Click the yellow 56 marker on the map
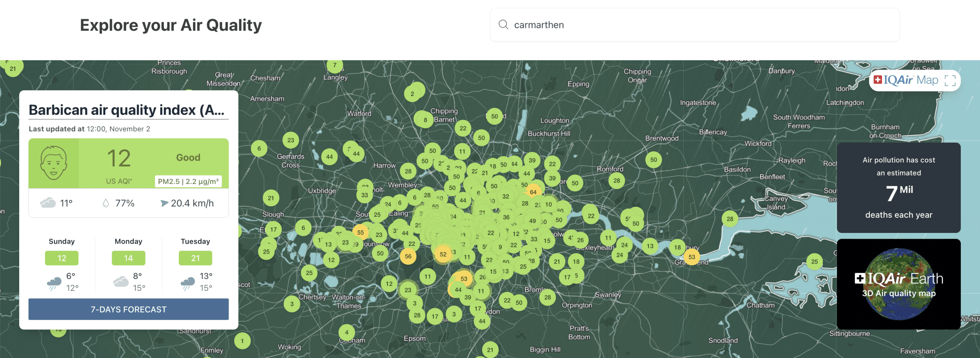 (x=408, y=257)
